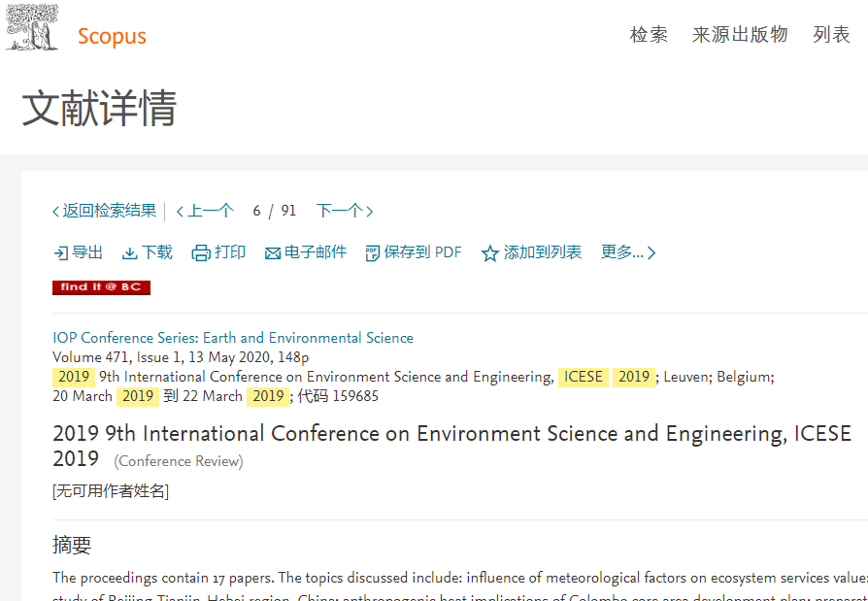Go to previous document 上一个
Viewport: 868px width, 601px height.
tap(206, 211)
